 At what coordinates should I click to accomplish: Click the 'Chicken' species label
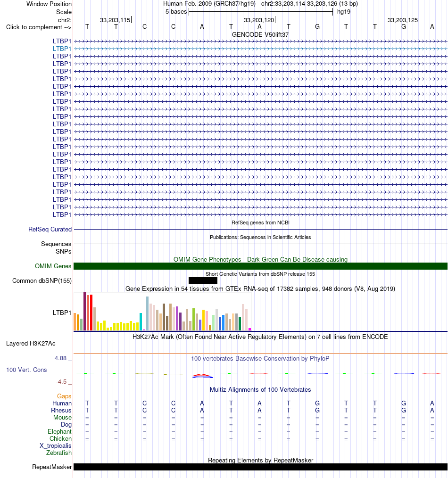click(x=60, y=439)
